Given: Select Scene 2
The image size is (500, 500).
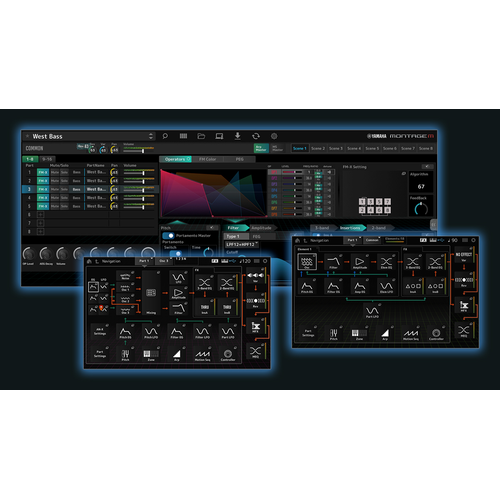Looking at the screenshot, I should click(x=318, y=148).
